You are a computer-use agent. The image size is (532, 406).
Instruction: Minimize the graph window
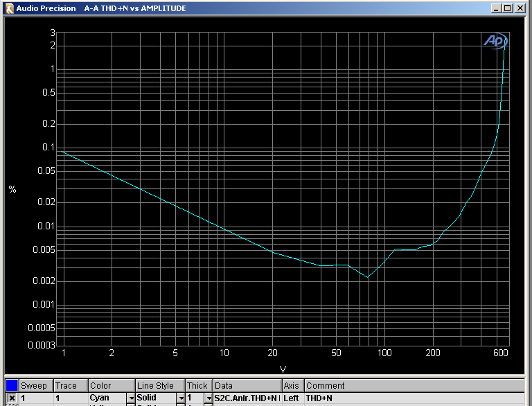497,8
